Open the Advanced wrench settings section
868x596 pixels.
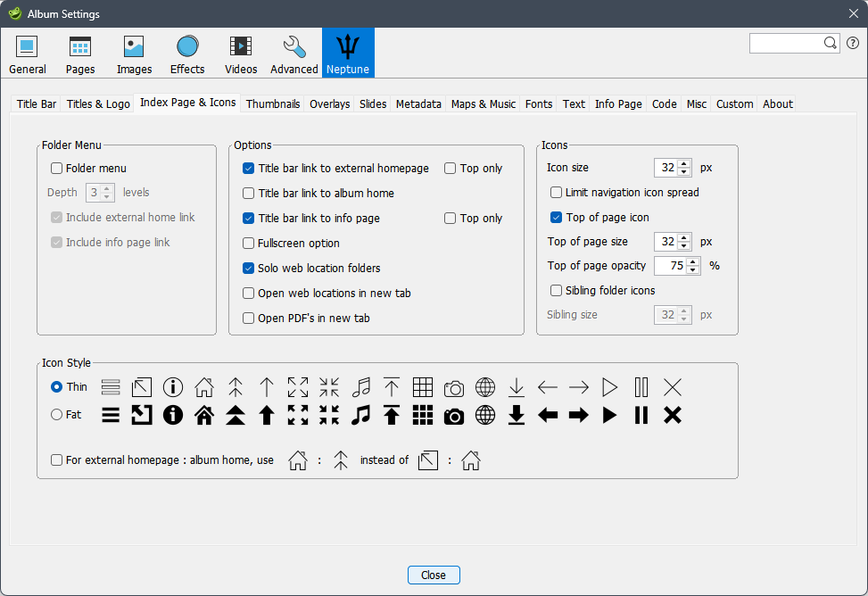[x=294, y=54]
